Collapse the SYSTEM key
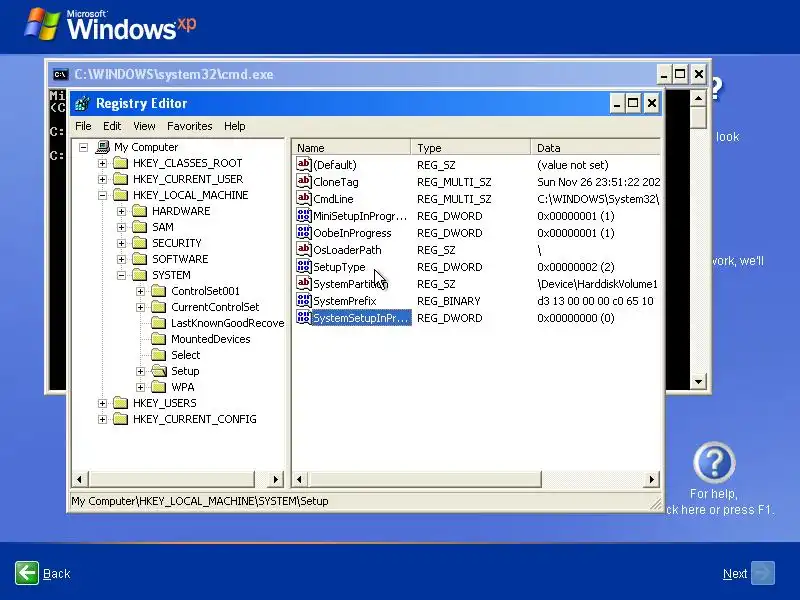 tap(121, 276)
